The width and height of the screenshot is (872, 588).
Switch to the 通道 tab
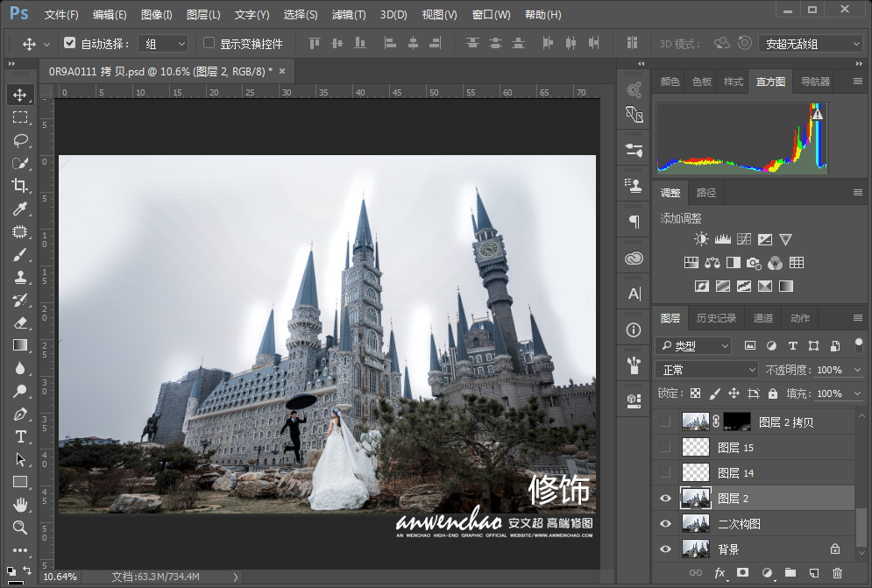763,318
